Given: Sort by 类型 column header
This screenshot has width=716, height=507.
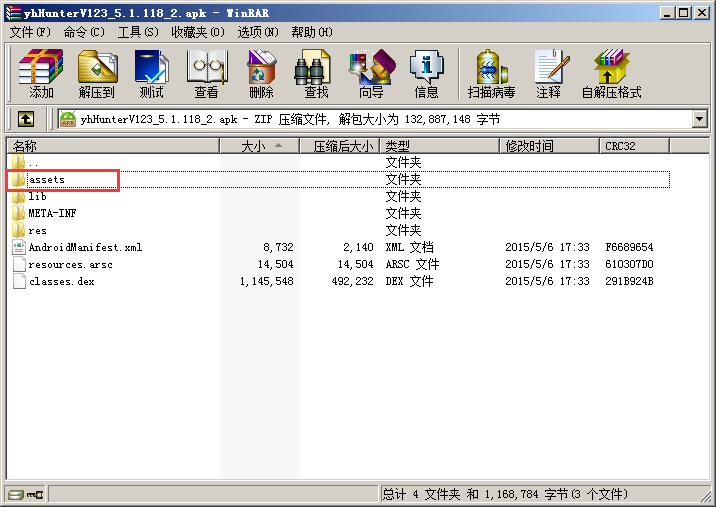Looking at the screenshot, I should (x=440, y=146).
